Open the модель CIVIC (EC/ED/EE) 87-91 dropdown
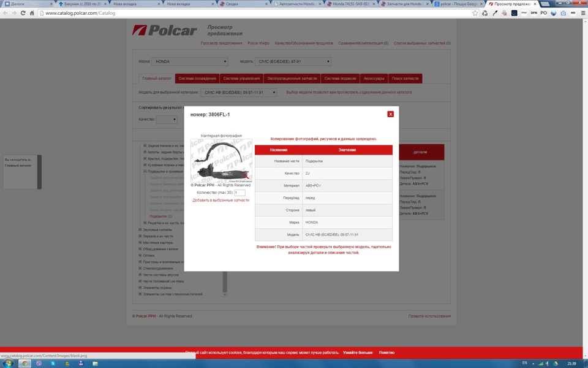The height and width of the screenshot is (368, 588). 293,61
